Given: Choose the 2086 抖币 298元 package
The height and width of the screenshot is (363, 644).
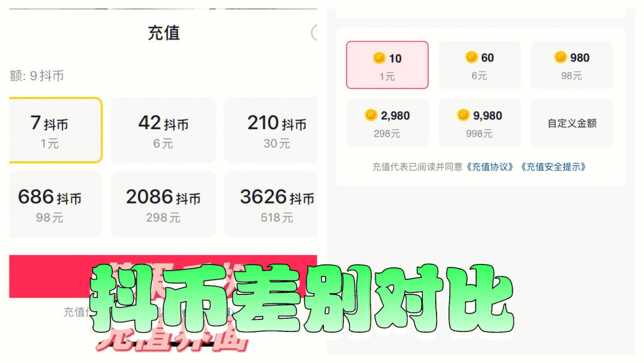Looking at the screenshot, I should (x=163, y=204).
